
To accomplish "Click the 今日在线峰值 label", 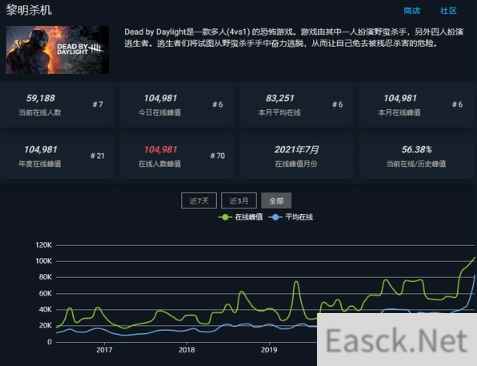I will click(160, 113).
